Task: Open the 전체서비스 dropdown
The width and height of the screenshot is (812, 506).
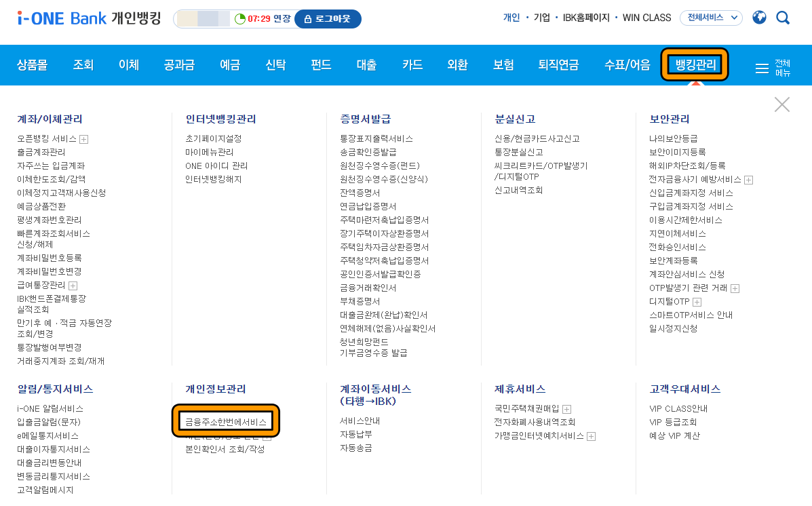Action: point(711,18)
